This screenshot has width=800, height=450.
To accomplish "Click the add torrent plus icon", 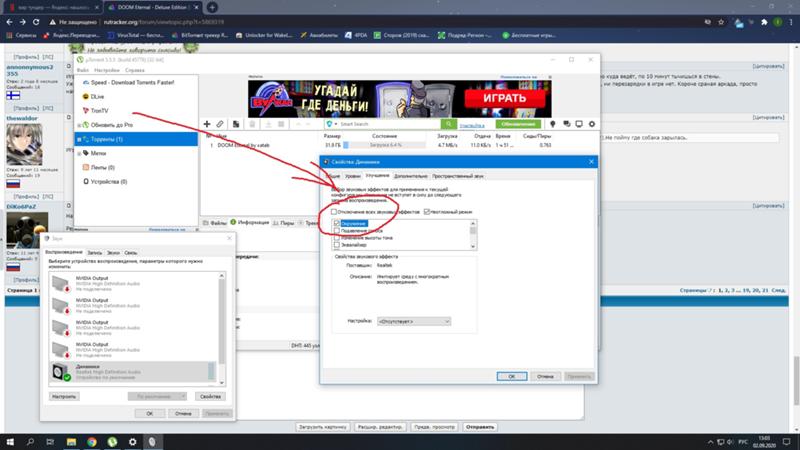I will [207, 124].
